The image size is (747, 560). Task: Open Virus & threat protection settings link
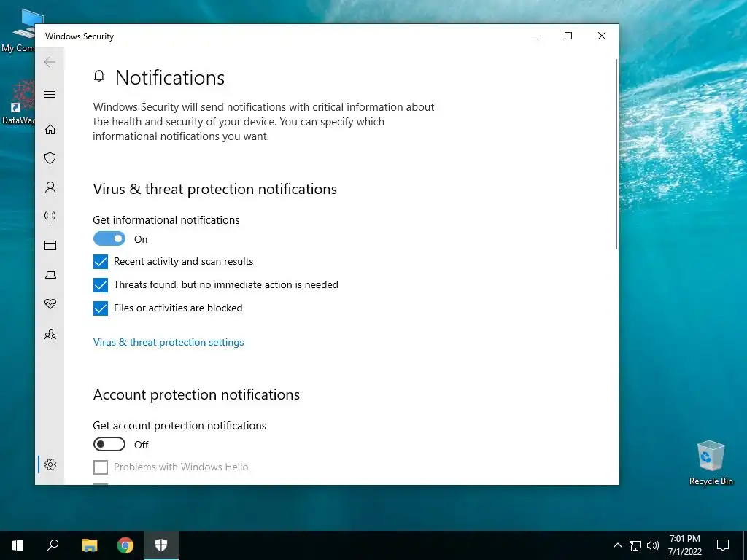(169, 342)
